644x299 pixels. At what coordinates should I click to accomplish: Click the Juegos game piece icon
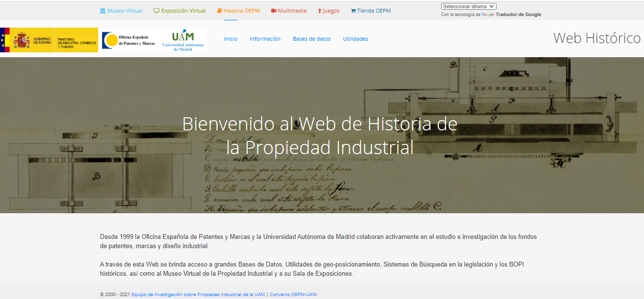320,11
